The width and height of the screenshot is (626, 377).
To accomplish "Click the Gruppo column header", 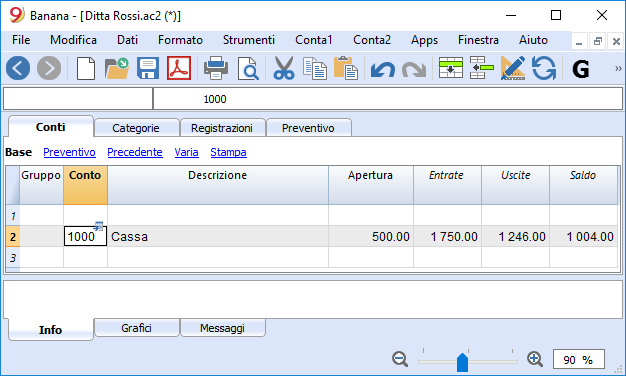I will pos(41,185).
